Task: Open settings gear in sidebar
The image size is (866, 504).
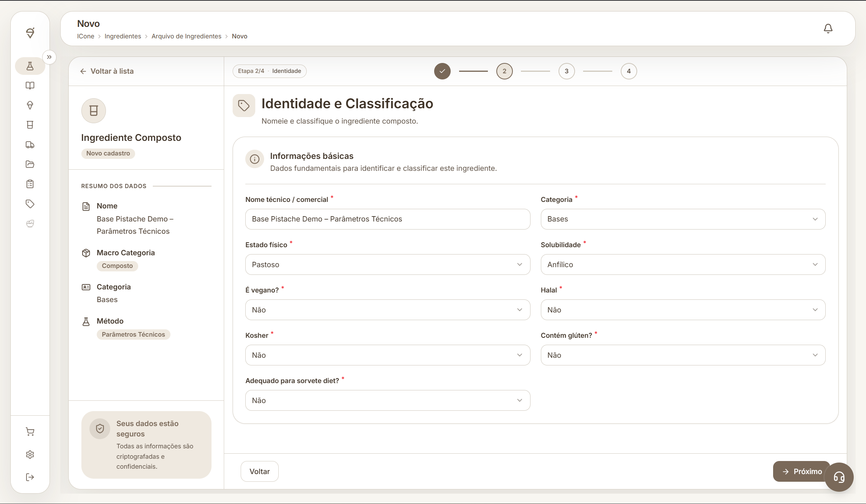Action: pos(30,454)
